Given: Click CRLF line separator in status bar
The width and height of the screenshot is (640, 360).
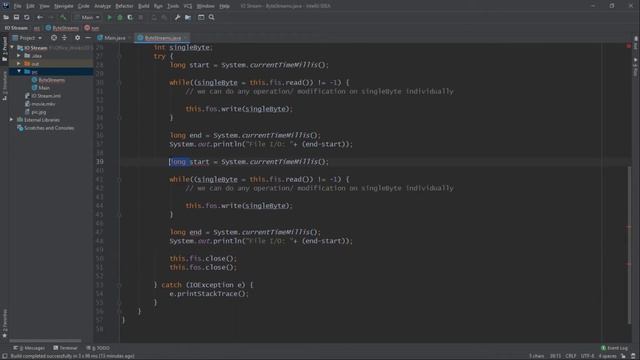Looking at the screenshot, I should (571, 356).
